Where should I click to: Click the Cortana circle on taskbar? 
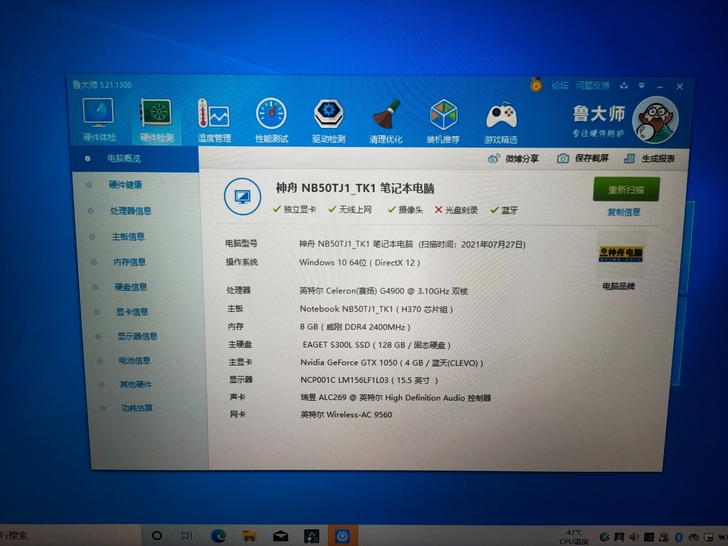pyautogui.click(x=157, y=535)
